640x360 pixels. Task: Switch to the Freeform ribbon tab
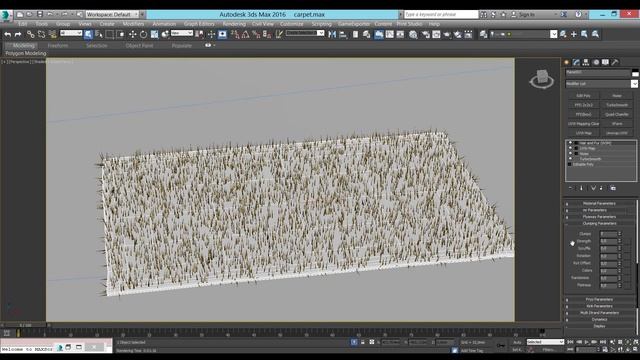pos(58,46)
